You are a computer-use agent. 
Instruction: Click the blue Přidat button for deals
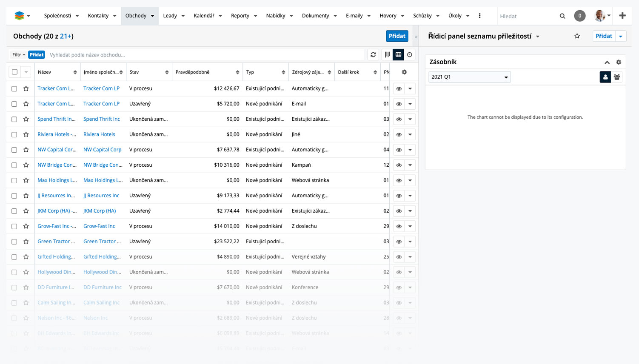coord(397,36)
